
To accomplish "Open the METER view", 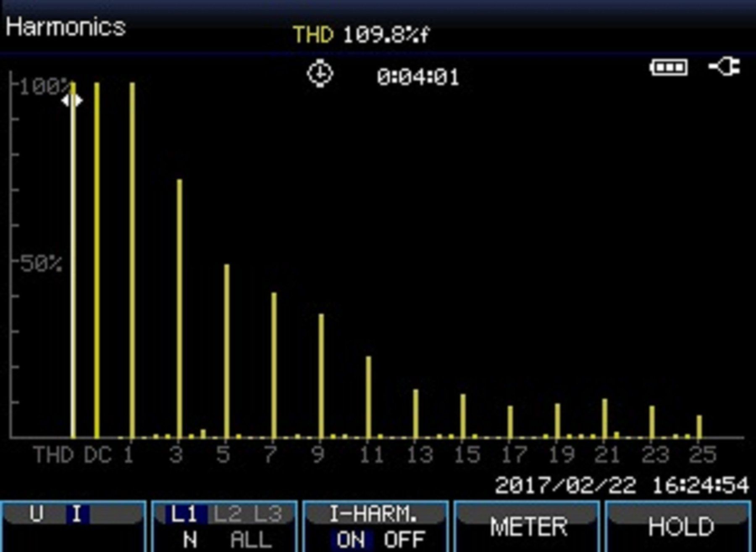I will [528, 527].
